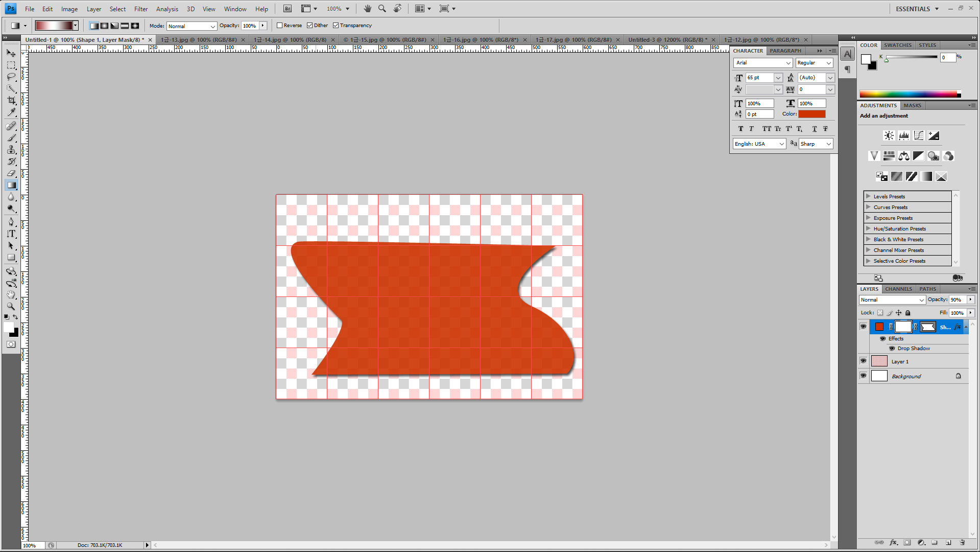The height and width of the screenshot is (552, 980).
Task: Click the text Color swatch
Action: coord(811,114)
